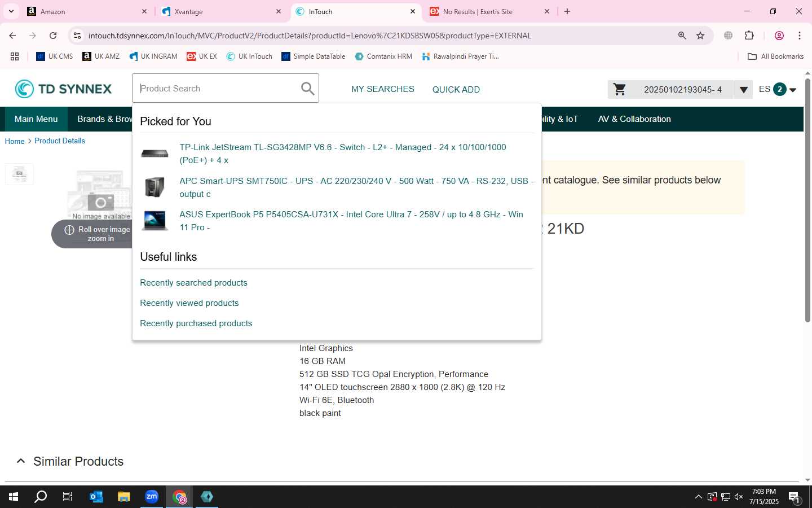Switch to the No Results Exertis tab

[491, 11]
